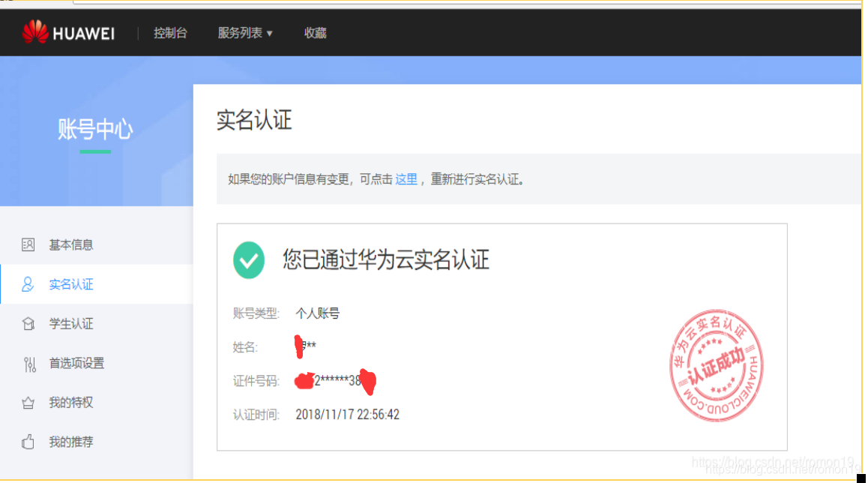
Task: Click the 您已通过华为云实名认证 message
Action: tap(386, 259)
